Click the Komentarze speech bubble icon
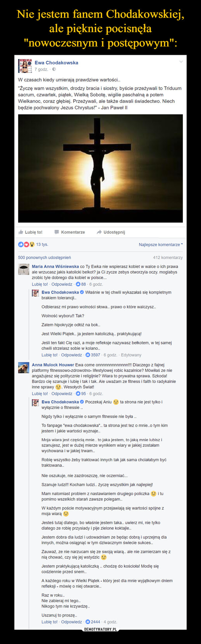The width and height of the screenshot is (201, 644). pos(57,232)
